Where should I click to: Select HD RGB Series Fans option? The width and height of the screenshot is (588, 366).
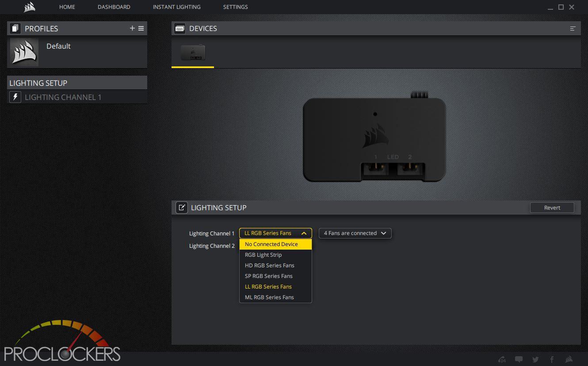[x=275, y=266]
